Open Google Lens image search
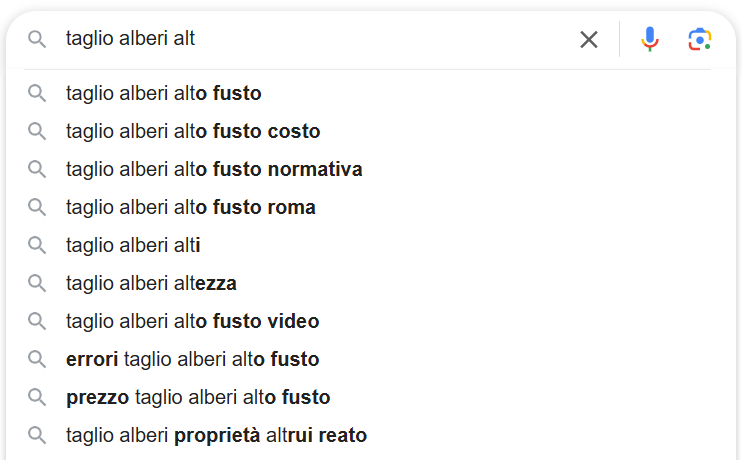This screenshot has height=460, width=742. [699, 39]
